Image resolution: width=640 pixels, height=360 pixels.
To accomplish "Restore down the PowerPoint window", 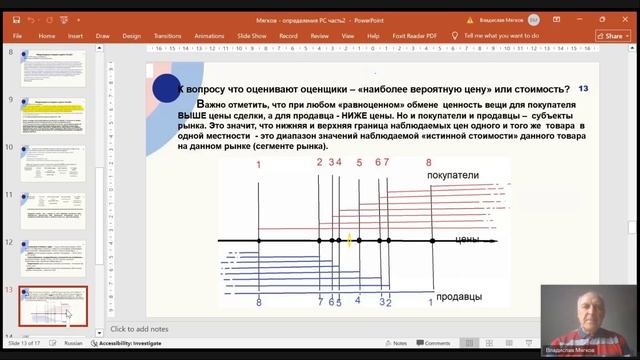I will (602, 20).
